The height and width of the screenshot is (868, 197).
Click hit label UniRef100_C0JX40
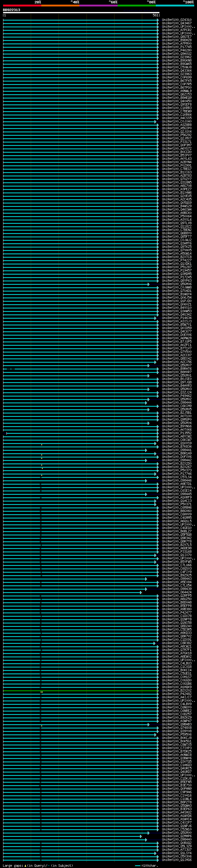[x=177, y=121]
